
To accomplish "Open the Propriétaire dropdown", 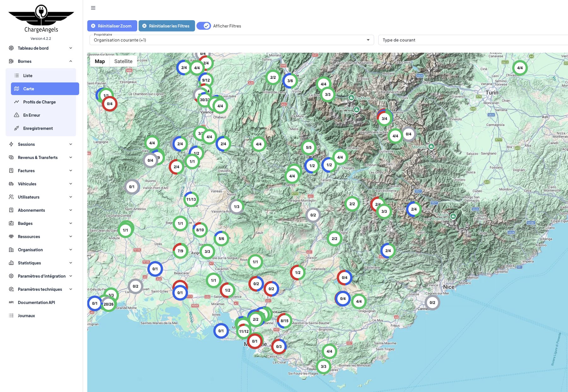I will coord(232,40).
